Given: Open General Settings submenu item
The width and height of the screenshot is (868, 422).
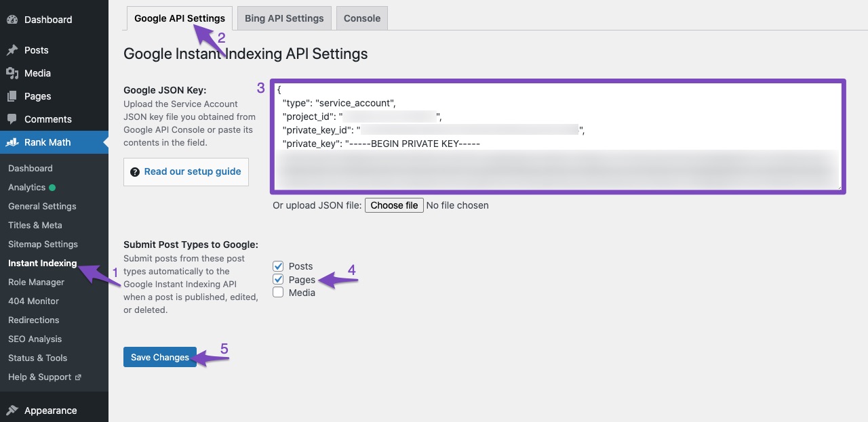Looking at the screenshot, I should [42, 206].
